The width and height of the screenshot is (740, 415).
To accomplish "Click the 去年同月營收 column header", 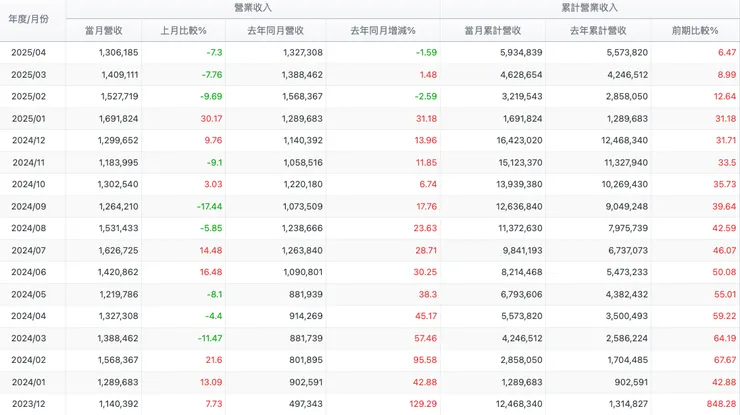I will 276,31.
